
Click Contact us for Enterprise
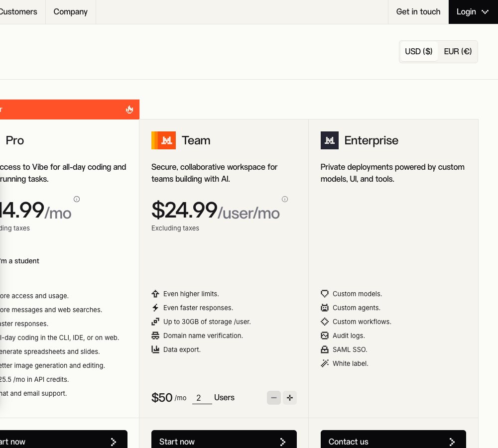pyautogui.click(x=393, y=440)
